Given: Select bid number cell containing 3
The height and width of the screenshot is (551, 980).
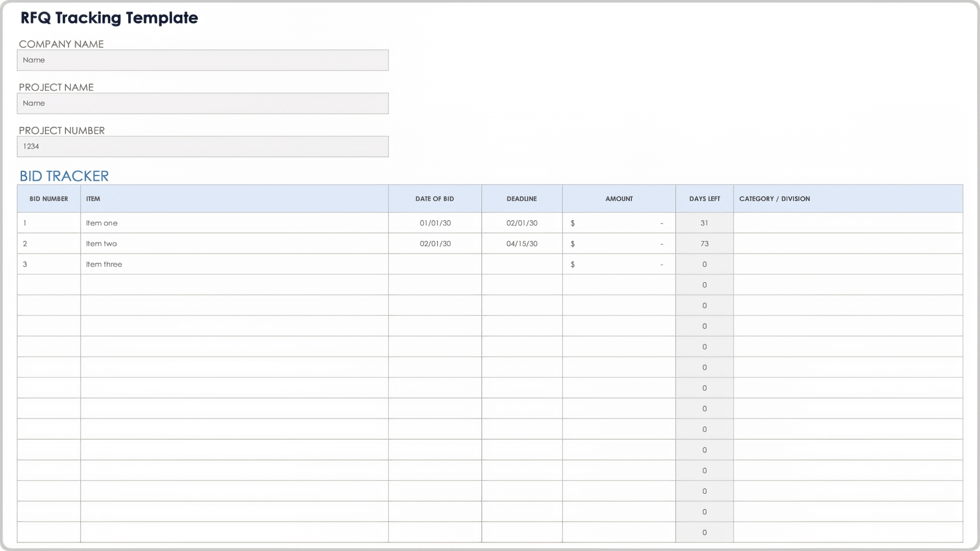Looking at the screenshot, I should click(x=48, y=264).
